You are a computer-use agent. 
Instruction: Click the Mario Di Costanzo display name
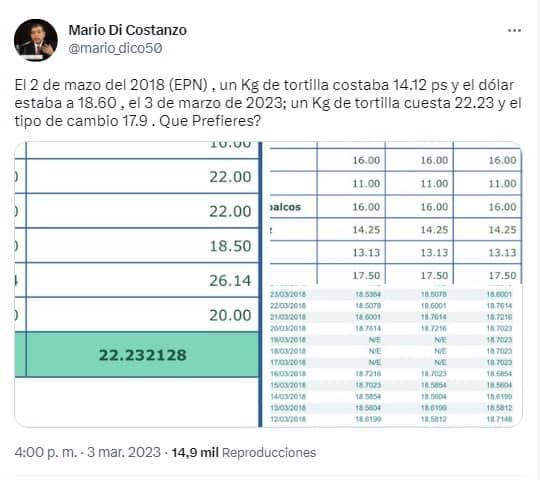[127, 30]
